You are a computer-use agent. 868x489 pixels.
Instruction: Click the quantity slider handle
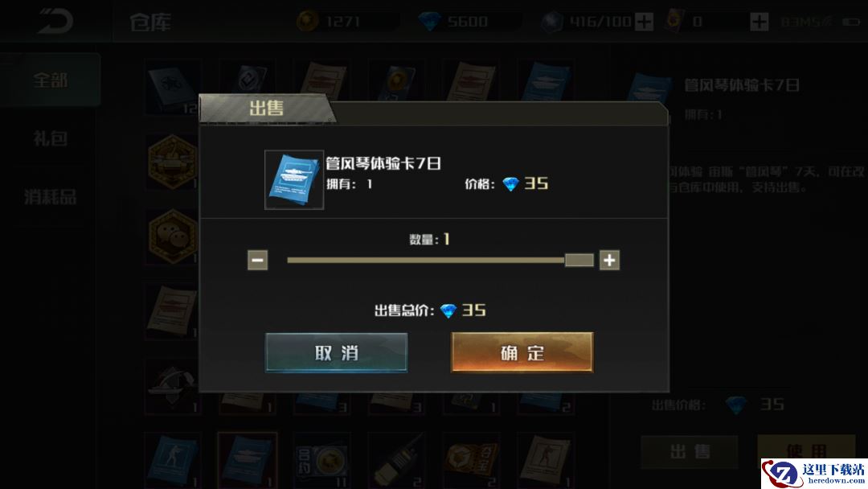point(579,260)
